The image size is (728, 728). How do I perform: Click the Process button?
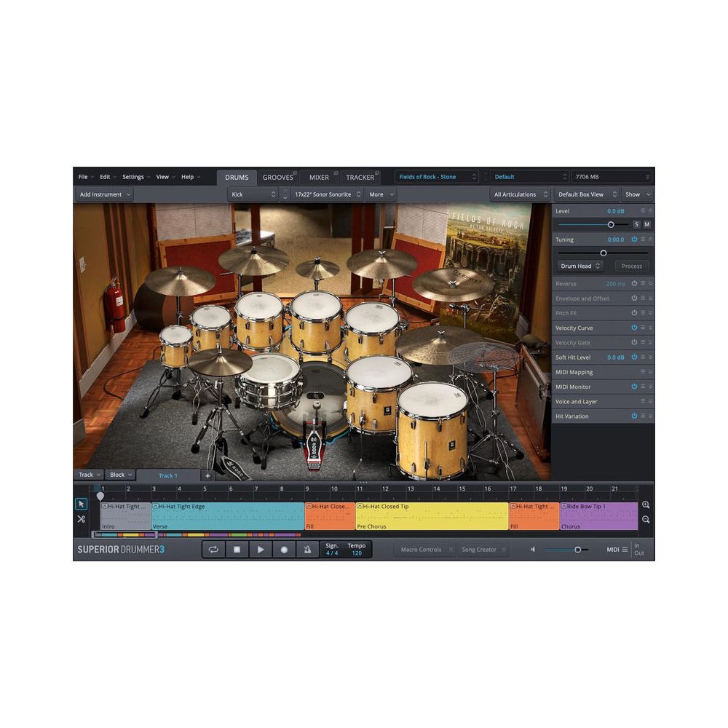[631, 266]
